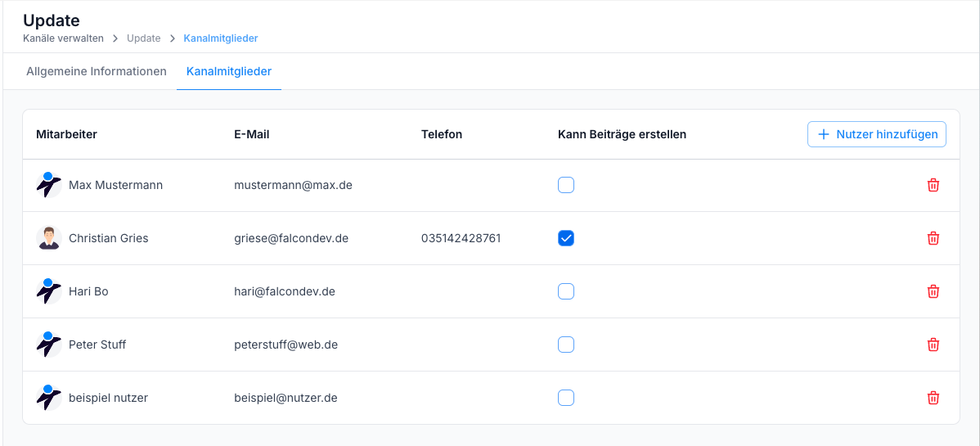Click the Update page title

click(x=52, y=20)
